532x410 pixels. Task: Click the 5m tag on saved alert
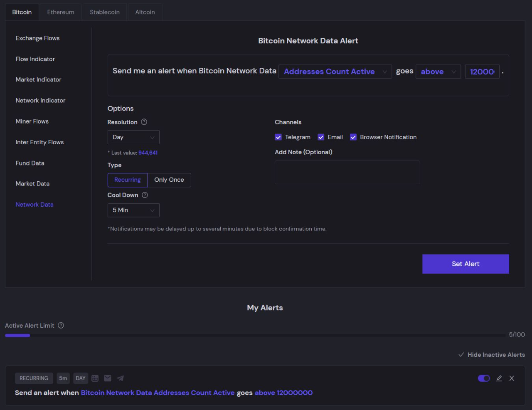(x=63, y=378)
